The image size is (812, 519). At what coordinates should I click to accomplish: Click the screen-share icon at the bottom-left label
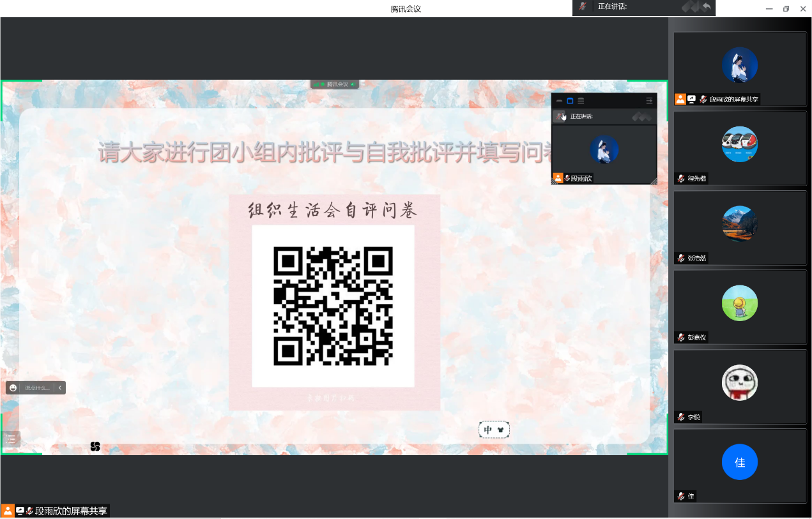point(20,511)
